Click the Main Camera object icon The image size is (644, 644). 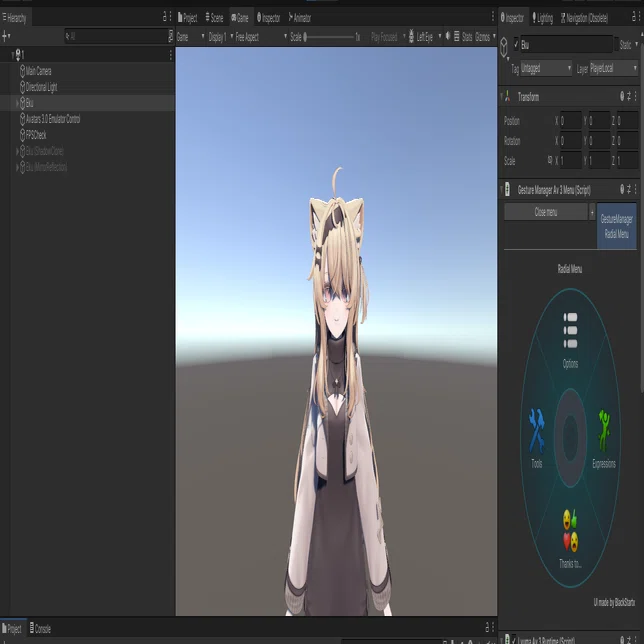[23, 71]
